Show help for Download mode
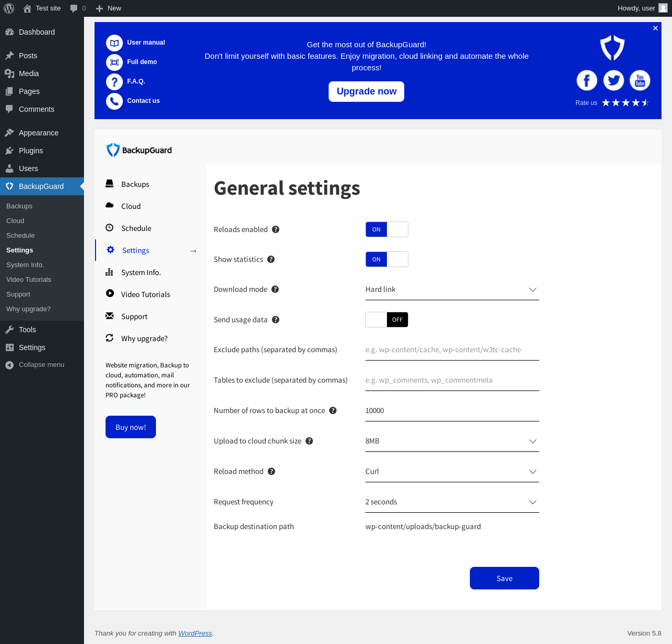This screenshot has width=672, height=644. tap(275, 289)
